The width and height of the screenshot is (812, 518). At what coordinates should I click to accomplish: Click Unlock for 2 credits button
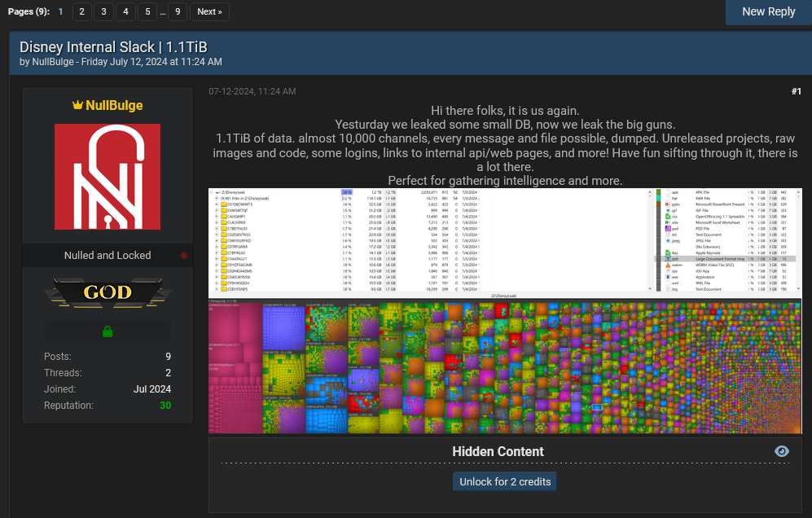[x=505, y=481]
